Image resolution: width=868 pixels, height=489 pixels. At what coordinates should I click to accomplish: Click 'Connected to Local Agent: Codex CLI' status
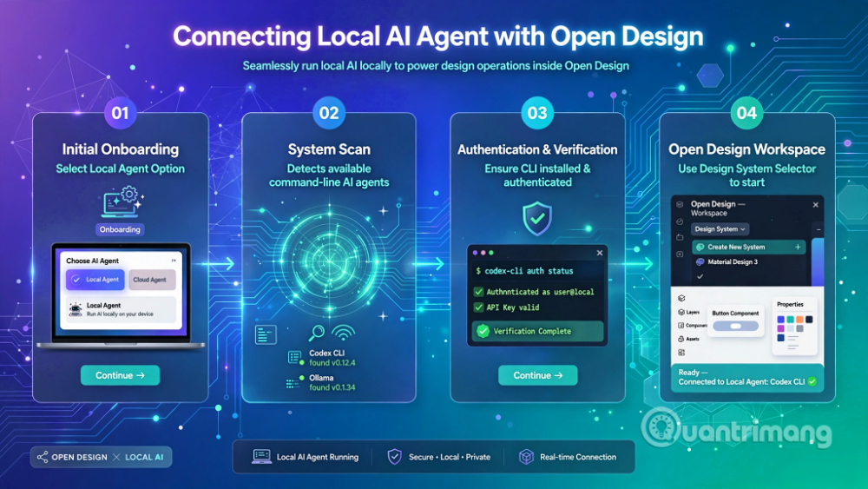click(x=741, y=381)
